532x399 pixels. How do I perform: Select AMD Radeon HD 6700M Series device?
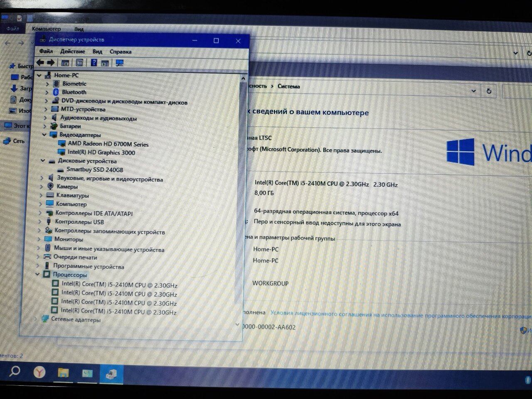tap(108, 144)
